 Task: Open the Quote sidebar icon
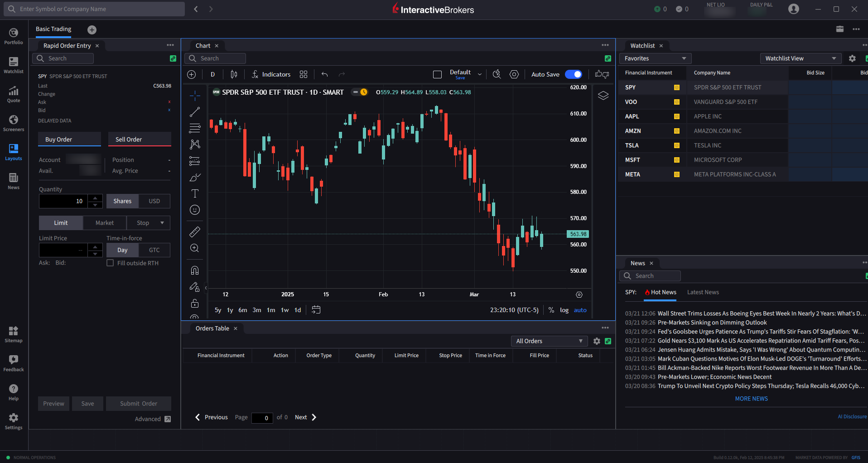pyautogui.click(x=14, y=94)
